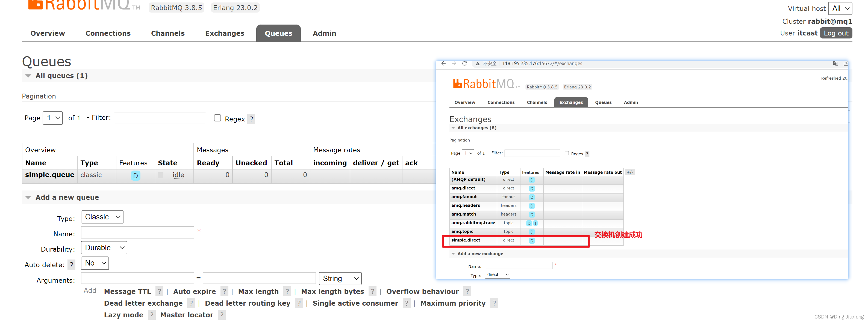Open the Page number dropdown in Queues
Image resolution: width=868 pixels, height=322 pixels.
(x=52, y=118)
